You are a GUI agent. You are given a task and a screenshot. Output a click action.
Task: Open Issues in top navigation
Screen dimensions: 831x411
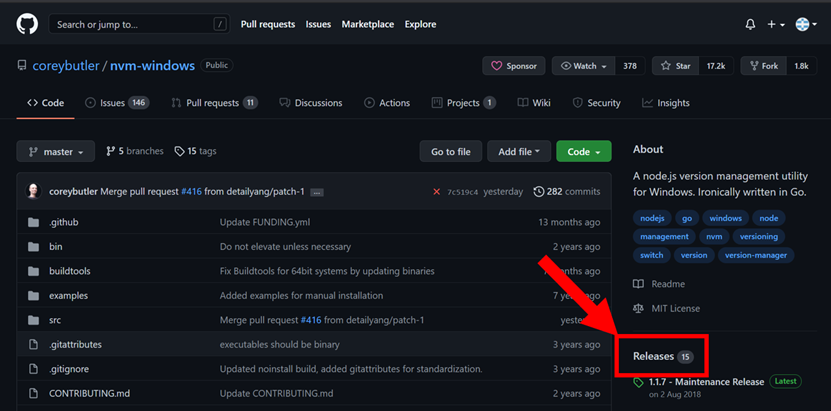318,24
